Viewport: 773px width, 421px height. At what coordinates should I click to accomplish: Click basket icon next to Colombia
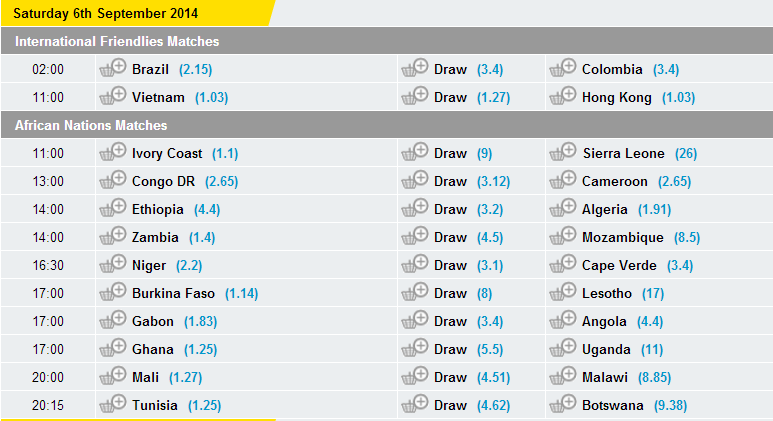tap(562, 68)
